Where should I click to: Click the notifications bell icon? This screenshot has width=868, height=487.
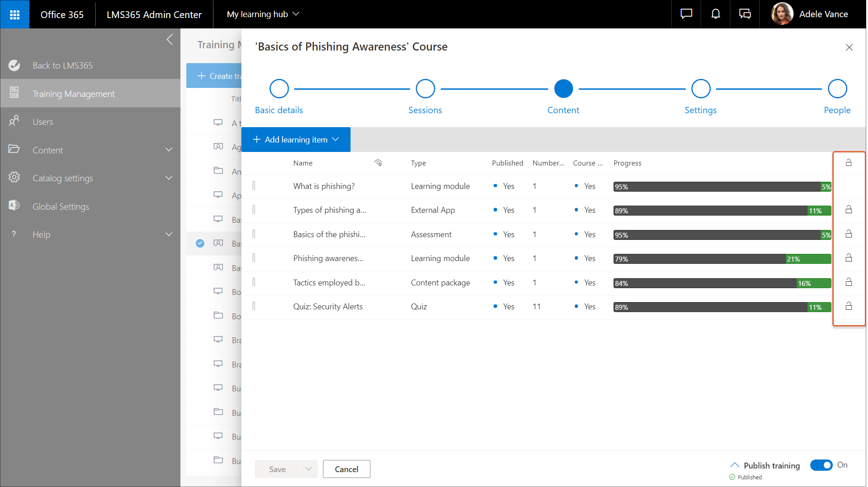point(716,14)
